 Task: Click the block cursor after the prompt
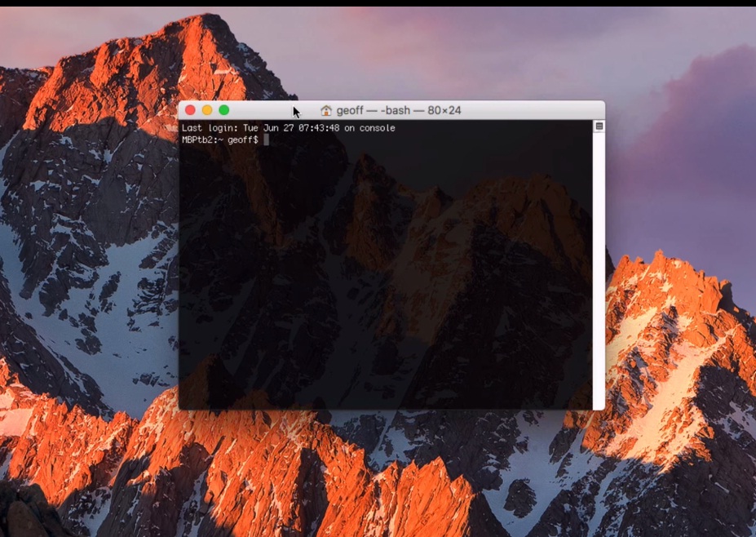pyautogui.click(x=266, y=140)
